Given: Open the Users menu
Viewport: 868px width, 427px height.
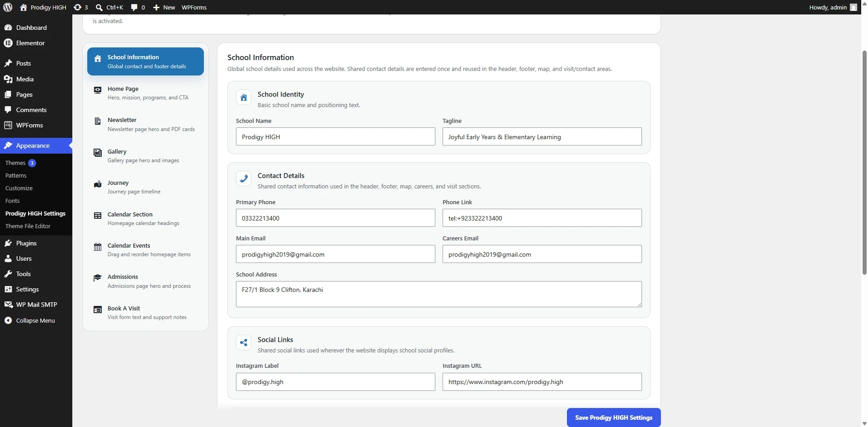Looking at the screenshot, I should tap(36, 258).
